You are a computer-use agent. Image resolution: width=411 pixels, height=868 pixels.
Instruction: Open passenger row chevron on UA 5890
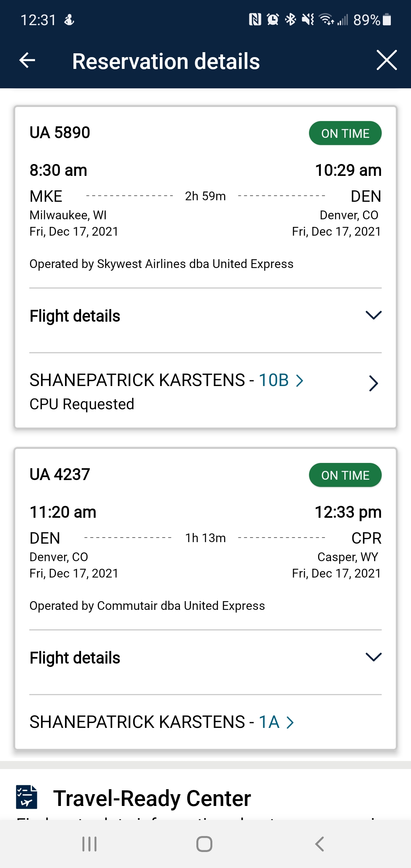(373, 383)
